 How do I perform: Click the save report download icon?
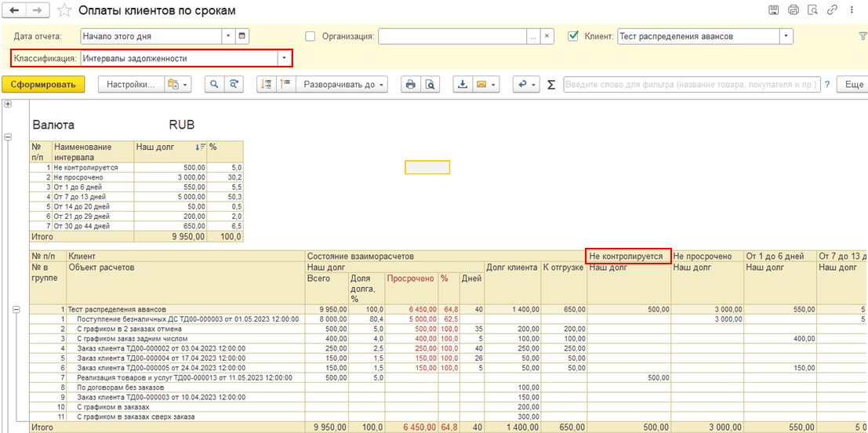tap(463, 85)
